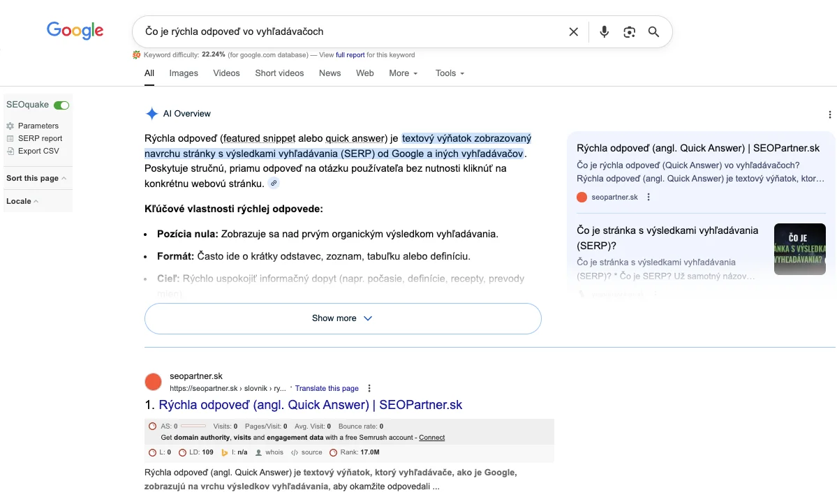Toggle the SEOquake switch off
The image size is (837, 504).
tap(61, 105)
